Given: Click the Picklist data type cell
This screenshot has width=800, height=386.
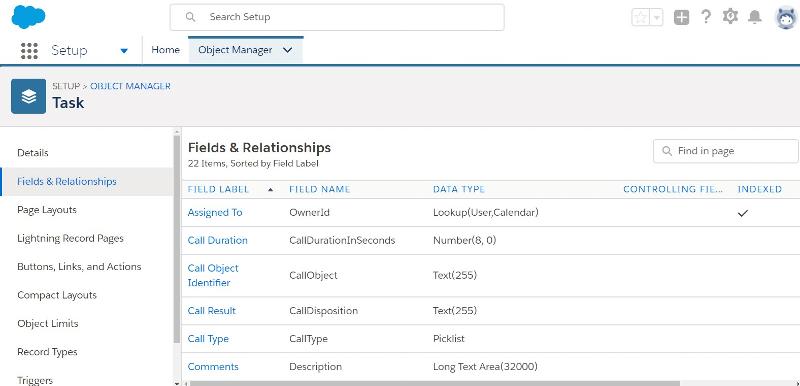Looking at the screenshot, I should tap(449, 339).
